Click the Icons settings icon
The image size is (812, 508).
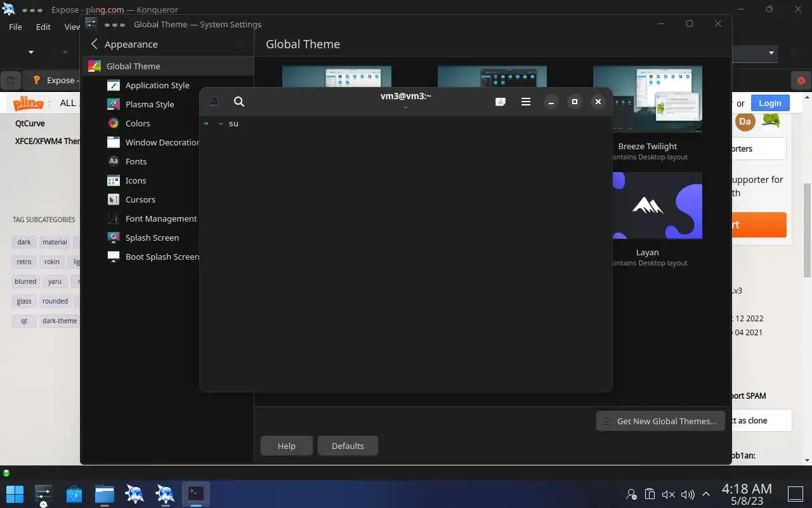[114, 180]
